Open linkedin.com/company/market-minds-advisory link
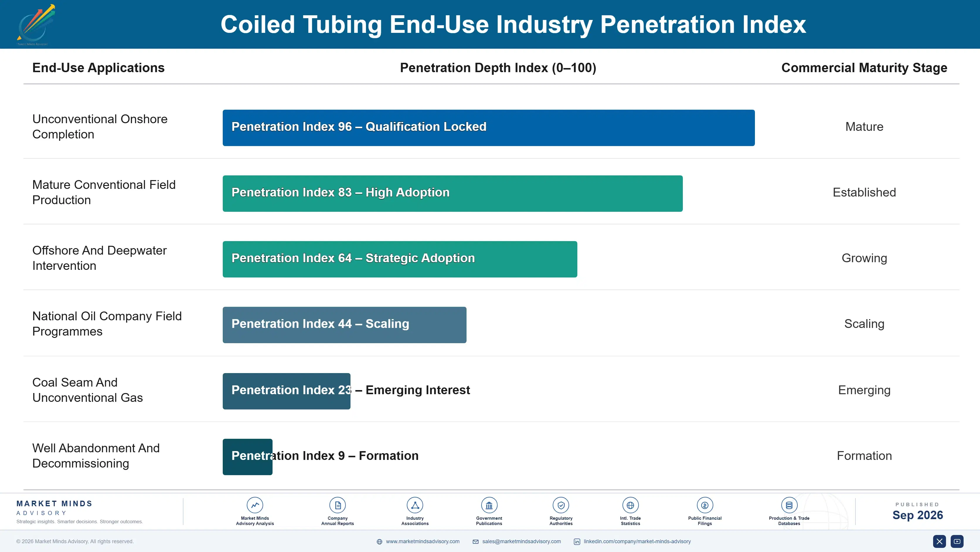This screenshot has width=980, height=552. point(637,541)
